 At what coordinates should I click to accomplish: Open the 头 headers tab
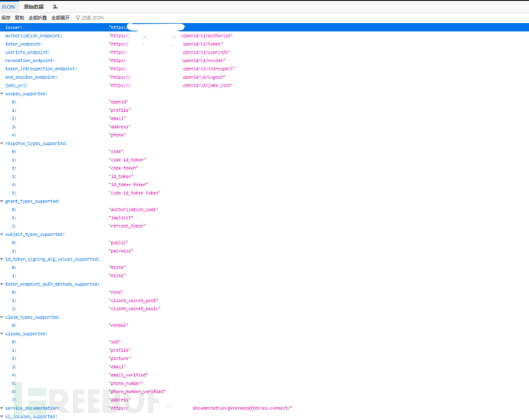point(55,6)
